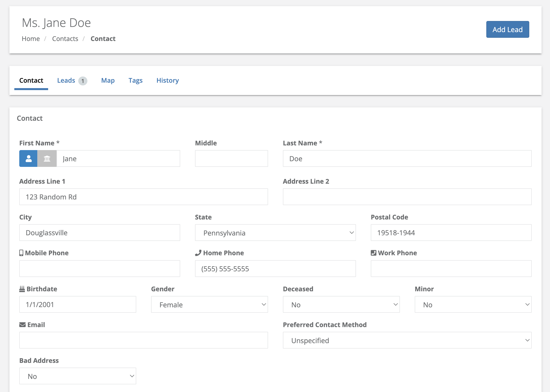Focus the Postal Code field
This screenshot has width=550, height=392.
click(451, 233)
